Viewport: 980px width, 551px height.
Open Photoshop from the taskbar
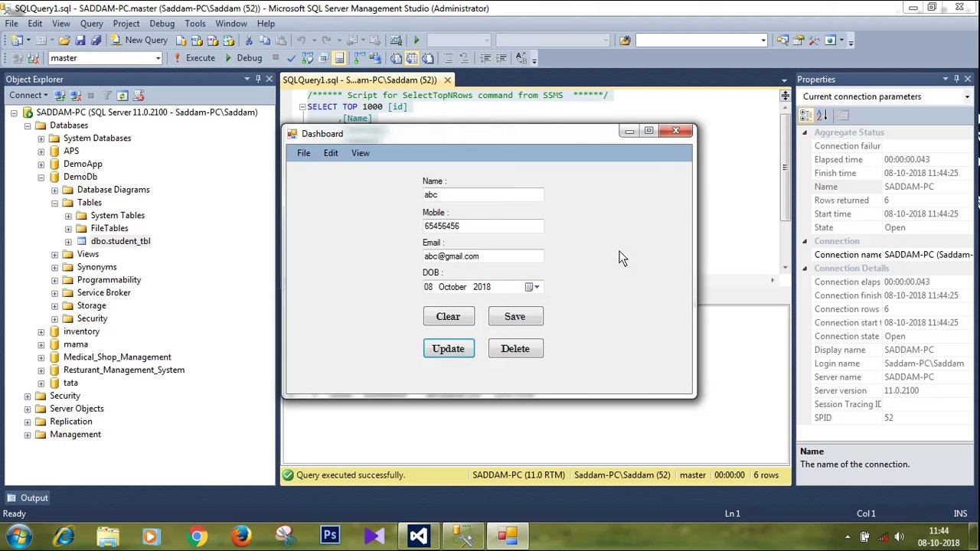[x=330, y=536]
